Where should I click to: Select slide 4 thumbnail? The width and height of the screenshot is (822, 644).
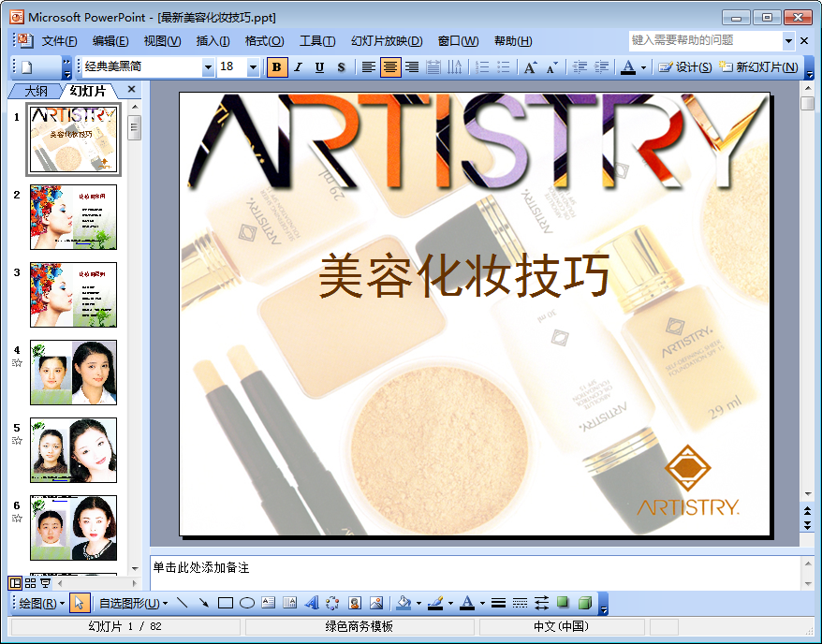pyautogui.click(x=73, y=373)
